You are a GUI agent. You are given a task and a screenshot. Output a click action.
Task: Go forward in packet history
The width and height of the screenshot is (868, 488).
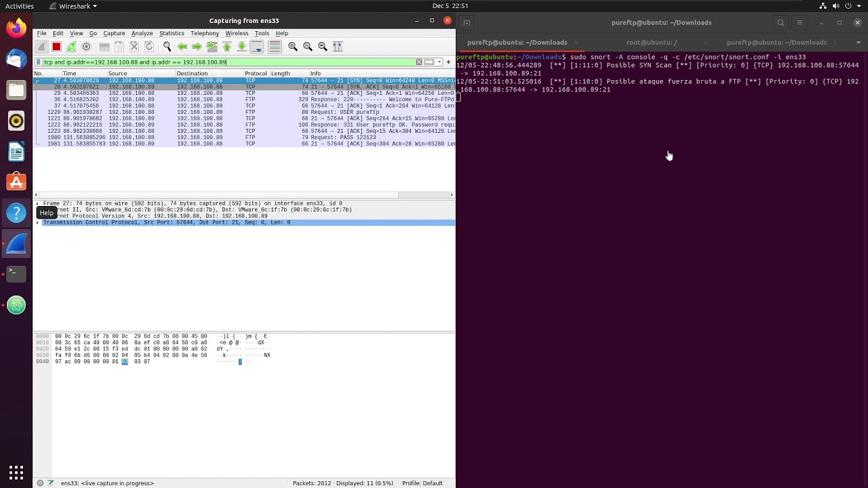click(197, 46)
